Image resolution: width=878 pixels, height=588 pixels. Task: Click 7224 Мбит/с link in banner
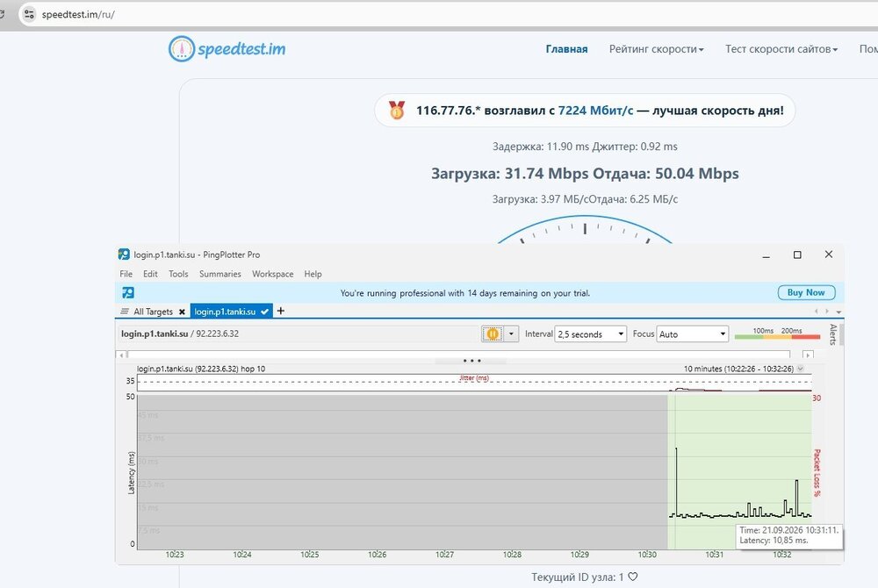[x=595, y=111]
